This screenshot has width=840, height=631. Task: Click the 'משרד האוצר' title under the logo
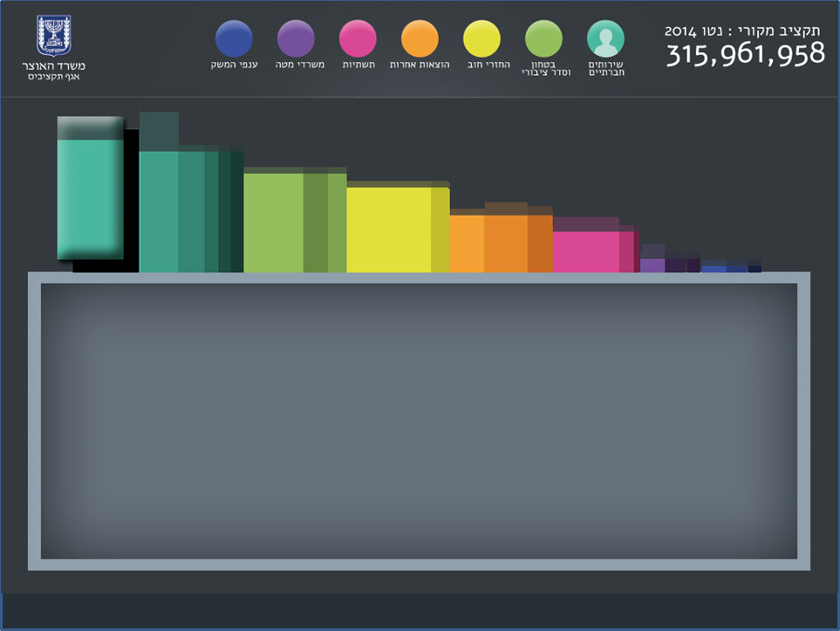coord(53,66)
